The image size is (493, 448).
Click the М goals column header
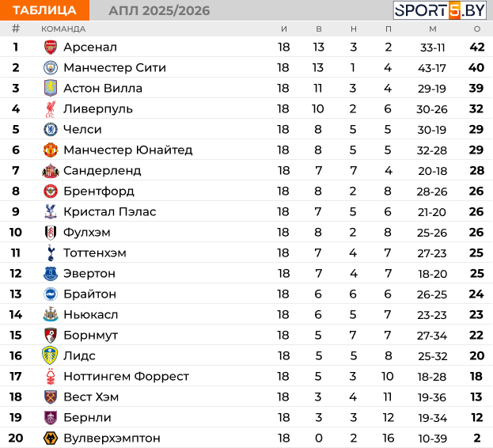(433, 28)
